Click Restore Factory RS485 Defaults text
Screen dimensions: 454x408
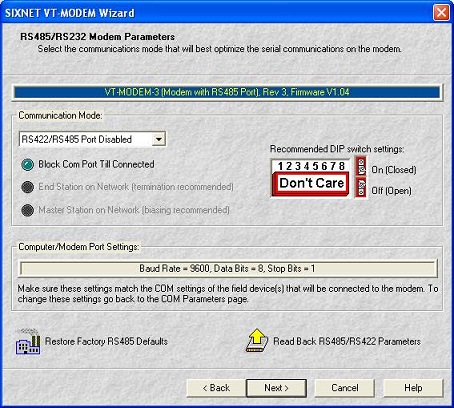coord(106,341)
